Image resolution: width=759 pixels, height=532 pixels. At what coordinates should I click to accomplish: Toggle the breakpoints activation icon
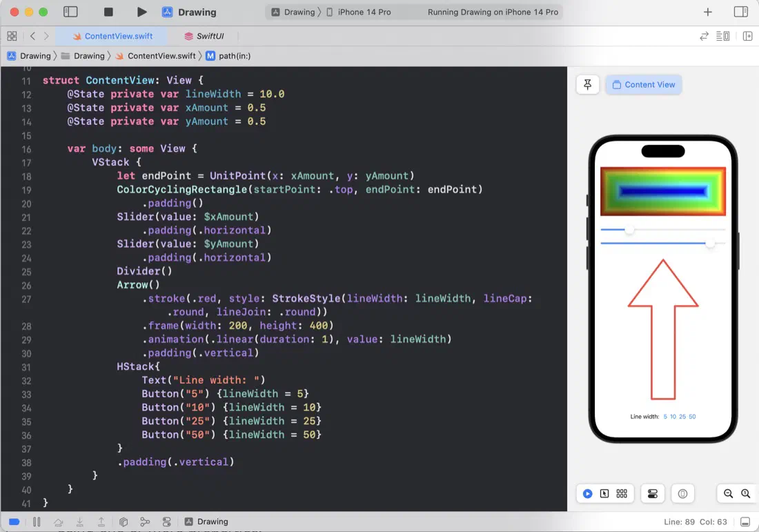coord(14,522)
